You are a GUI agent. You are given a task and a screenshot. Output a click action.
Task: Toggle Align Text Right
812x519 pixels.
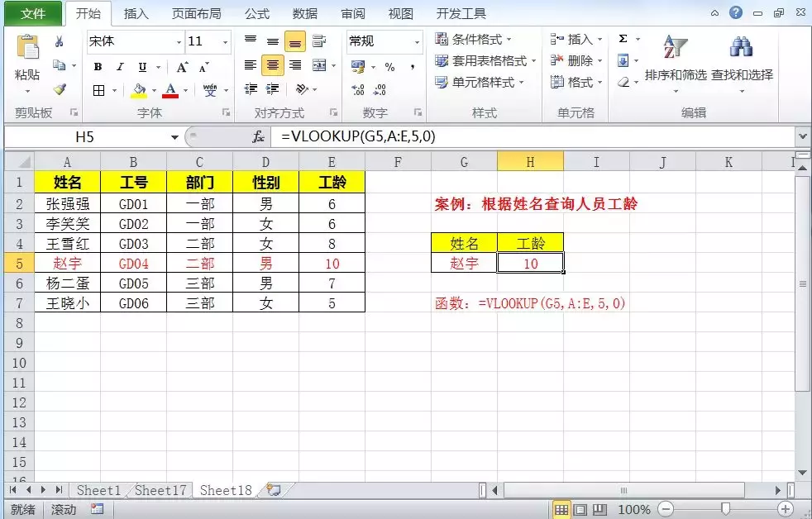click(x=294, y=65)
